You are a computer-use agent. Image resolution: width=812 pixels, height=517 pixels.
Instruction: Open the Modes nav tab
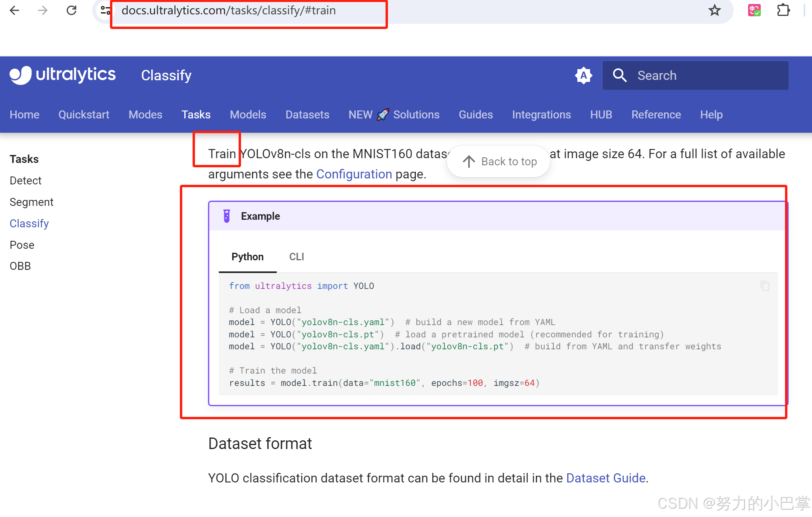[x=145, y=115]
